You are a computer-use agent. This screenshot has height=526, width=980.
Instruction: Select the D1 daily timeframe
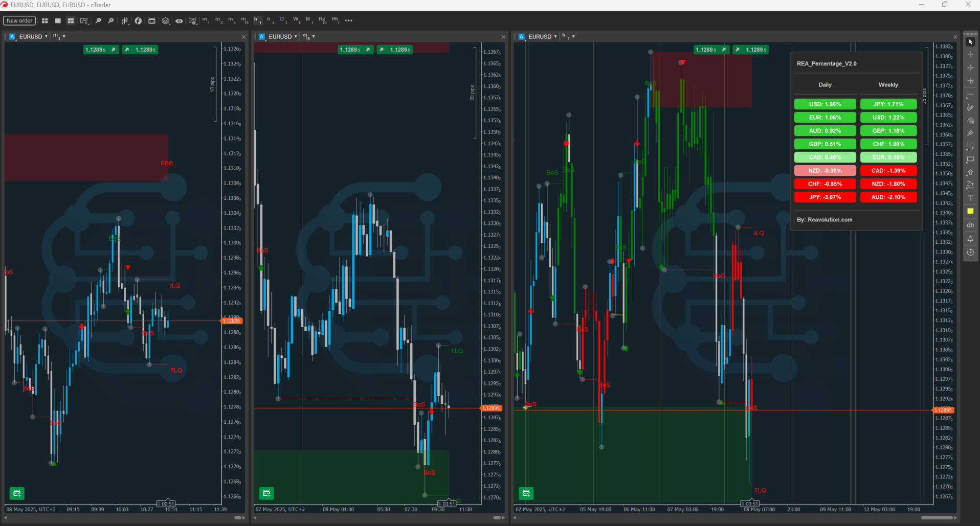click(283, 20)
